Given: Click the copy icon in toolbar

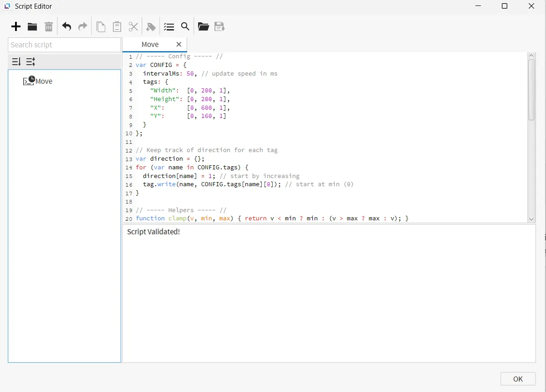Looking at the screenshot, I should [101, 27].
